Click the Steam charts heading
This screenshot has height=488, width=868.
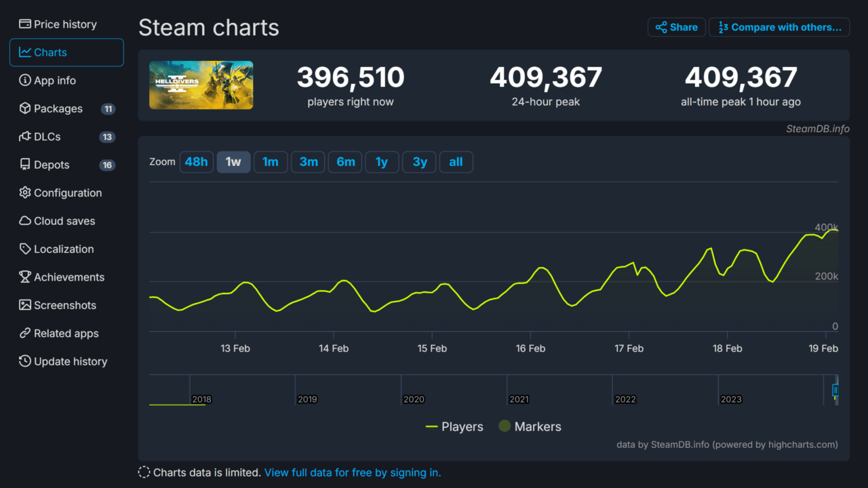tap(209, 28)
